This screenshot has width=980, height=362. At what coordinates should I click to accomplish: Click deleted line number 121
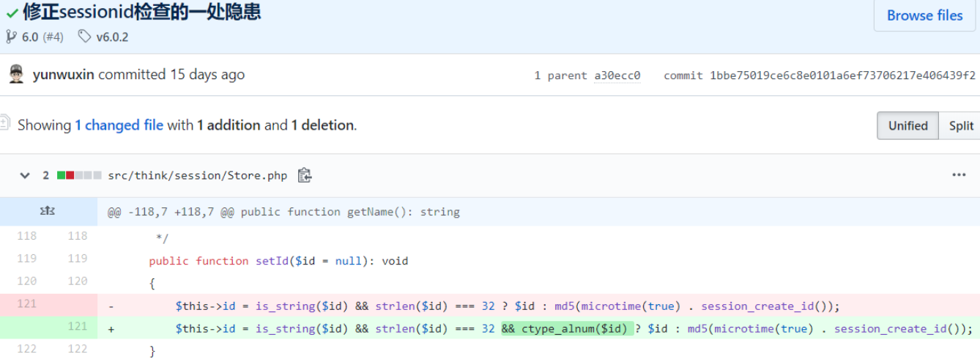pos(26,303)
